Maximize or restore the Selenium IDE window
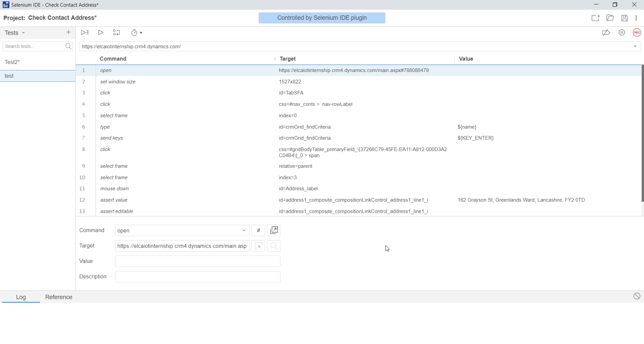 tap(615, 5)
